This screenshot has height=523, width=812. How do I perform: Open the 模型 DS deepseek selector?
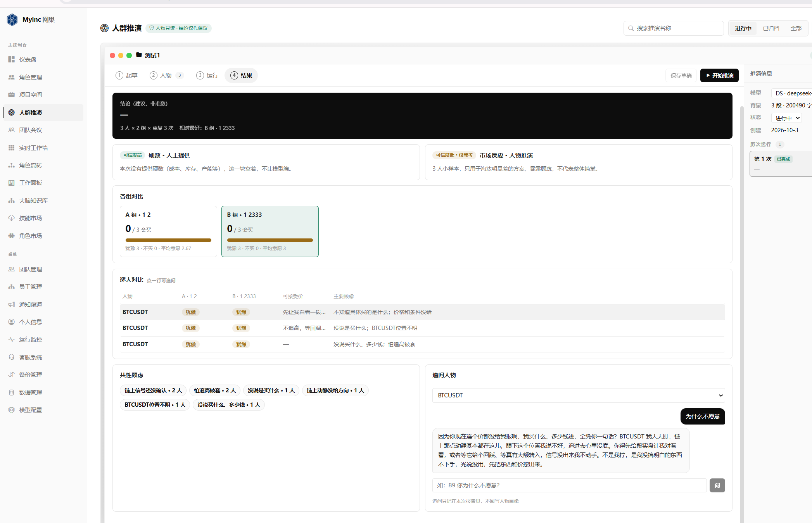[x=792, y=93]
